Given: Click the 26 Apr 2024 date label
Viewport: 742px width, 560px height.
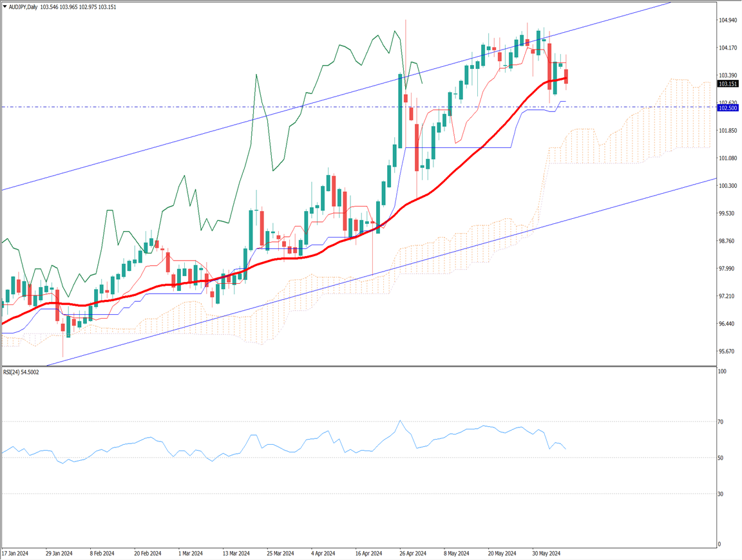Looking at the screenshot, I should [412, 553].
